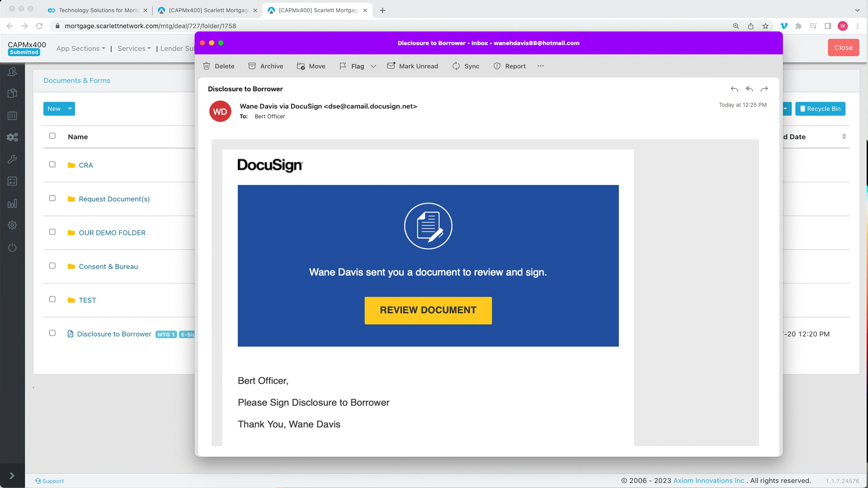This screenshot has height=488, width=868.
Task: Click the double gears icon in sidebar
Action: [12, 137]
